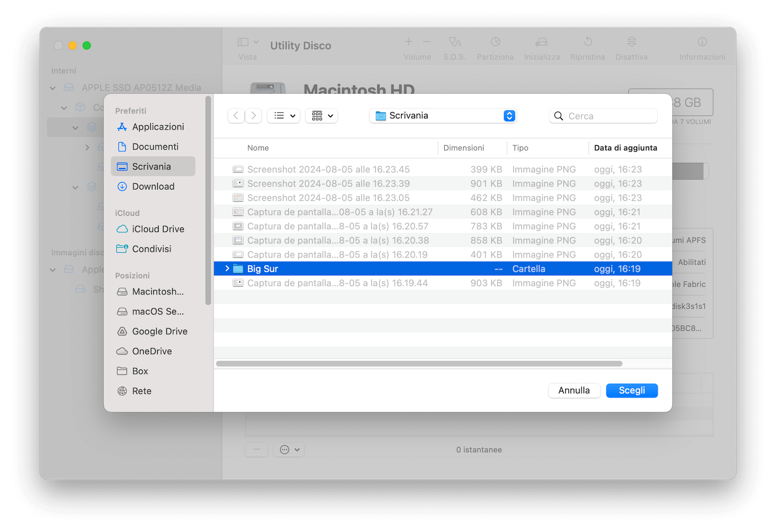Click the 0 istantanee label
Image resolution: width=776 pixels, height=532 pixels.
pos(479,450)
